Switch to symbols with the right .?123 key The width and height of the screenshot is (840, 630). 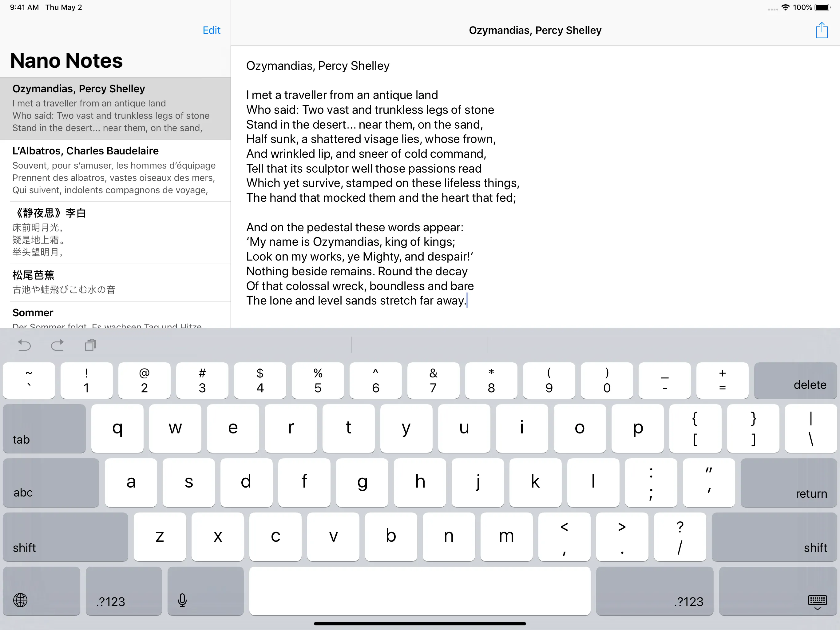pos(654,591)
